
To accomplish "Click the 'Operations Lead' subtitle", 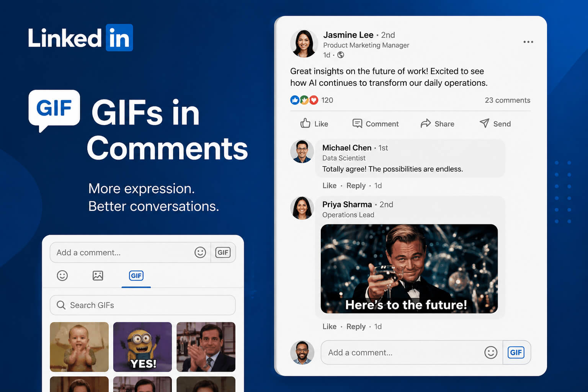I will (348, 215).
